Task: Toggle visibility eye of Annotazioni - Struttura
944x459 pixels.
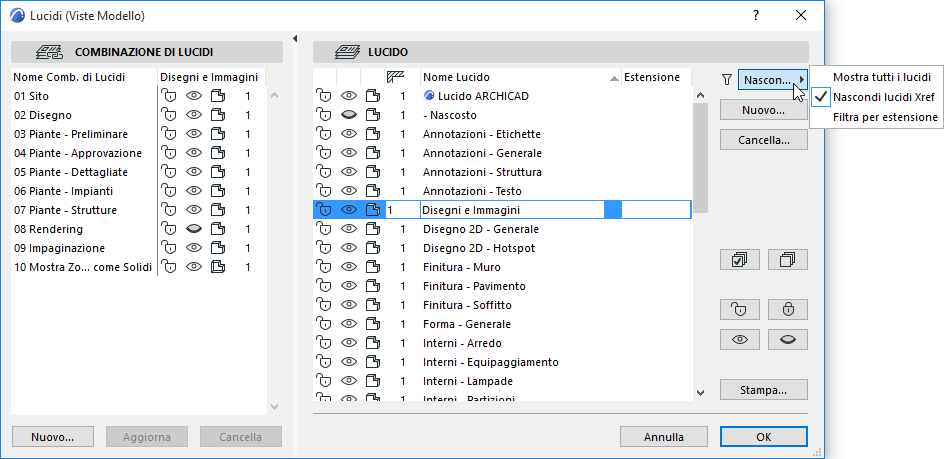Action: 349,172
